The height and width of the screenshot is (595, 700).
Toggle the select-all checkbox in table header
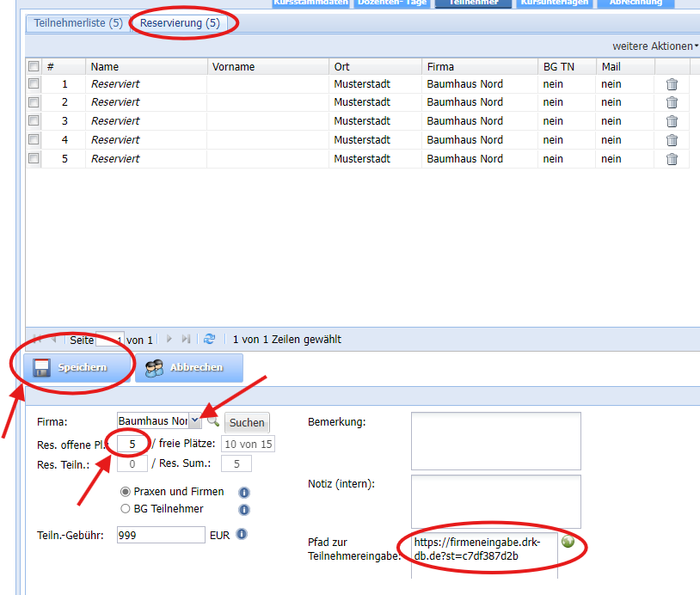[x=34, y=66]
